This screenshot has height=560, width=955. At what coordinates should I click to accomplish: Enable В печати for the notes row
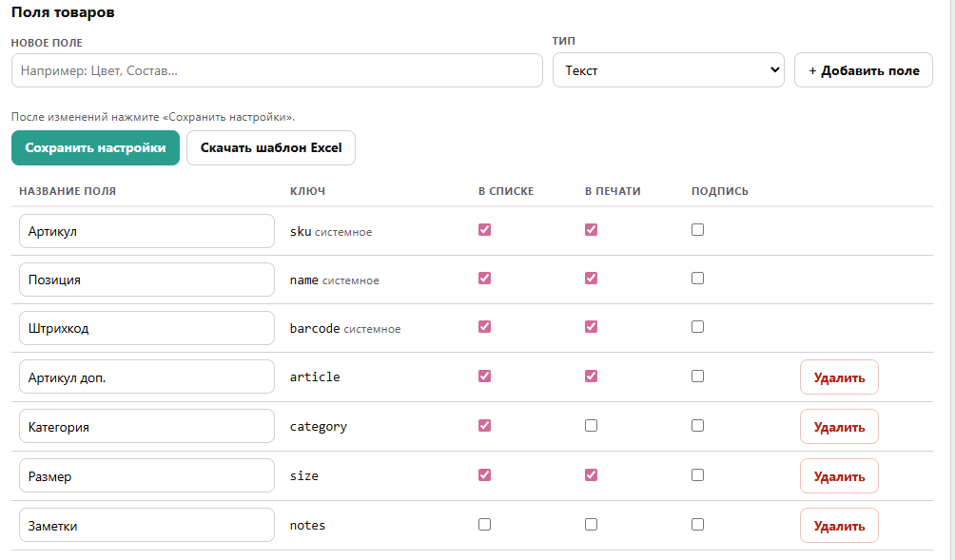(x=592, y=524)
